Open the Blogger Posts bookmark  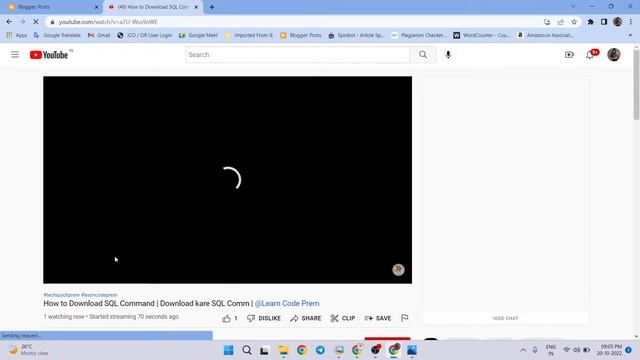(301, 36)
